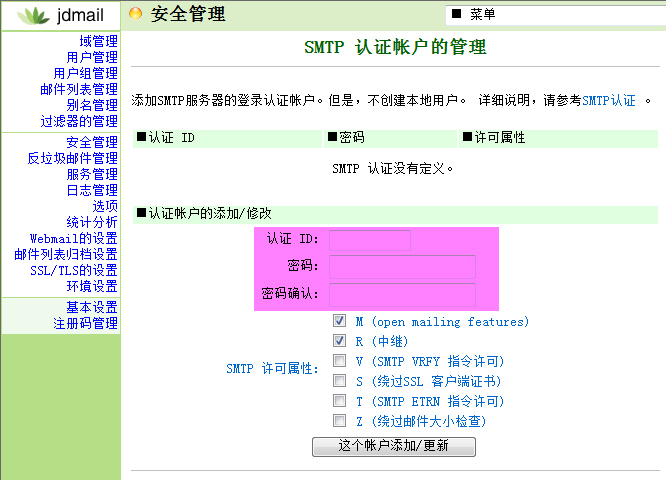Select 反垃圾邮件管理 in the sidebar
666x480 pixels.
(72, 158)
